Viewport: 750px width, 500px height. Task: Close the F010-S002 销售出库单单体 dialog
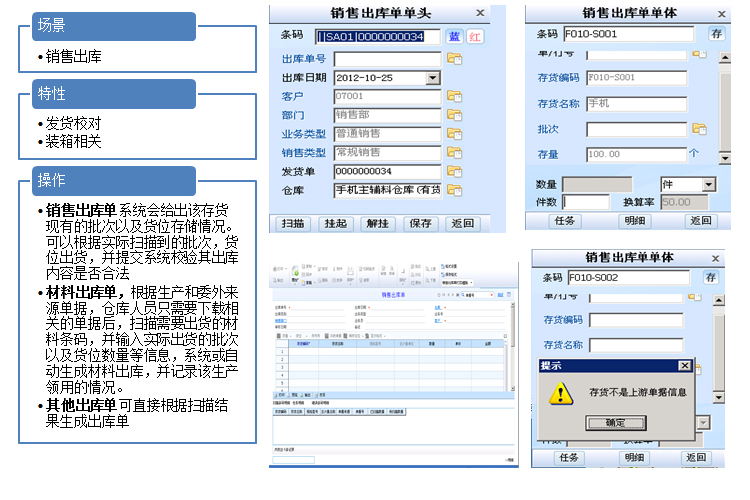716,258
